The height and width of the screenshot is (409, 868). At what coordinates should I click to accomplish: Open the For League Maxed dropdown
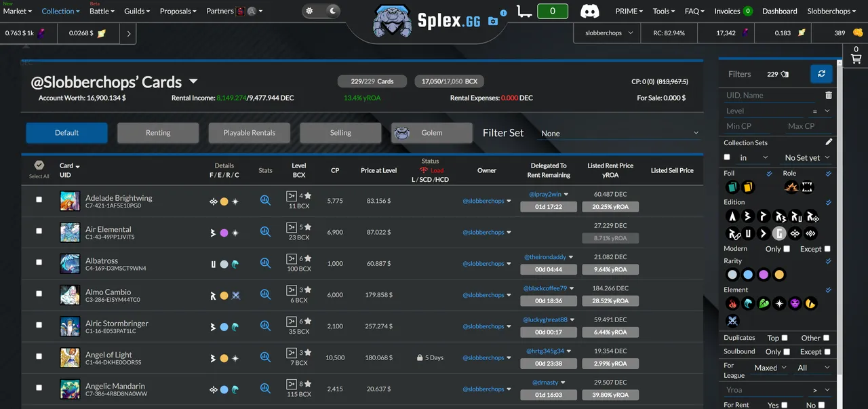pyautogui.click(x=770, y=368)
